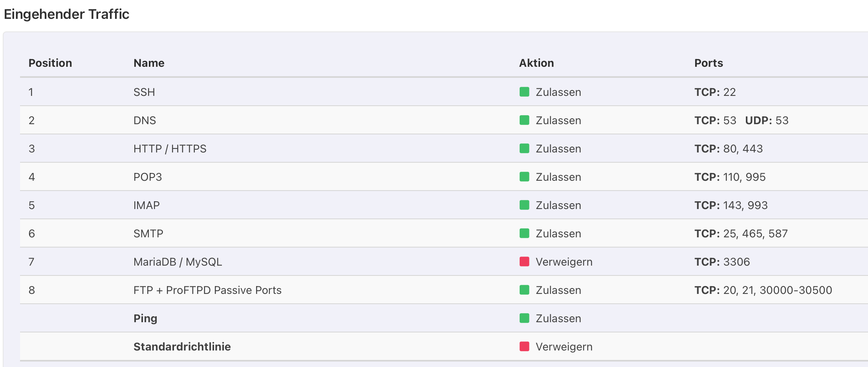Click the Ports column header
The height and width of the screenshot is (367, 868).
coord(709,63)
